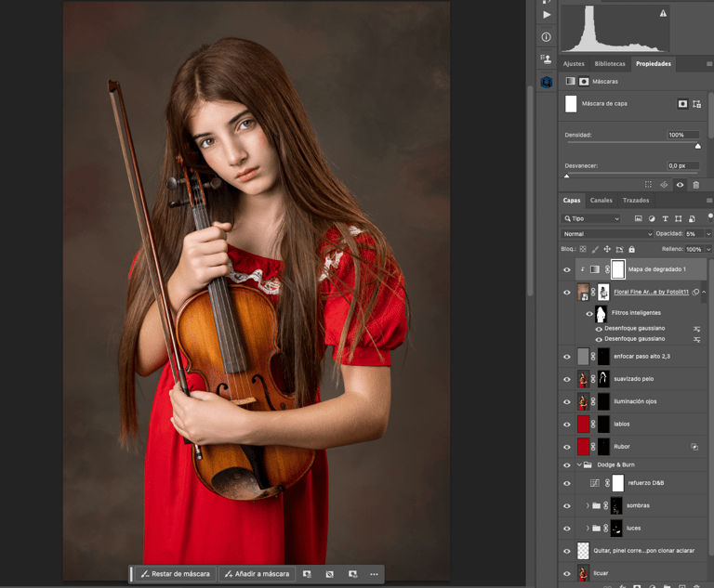Click the three-dot more options icon
The height and width of the screenshot is (588, 714).
coord(374,574)
